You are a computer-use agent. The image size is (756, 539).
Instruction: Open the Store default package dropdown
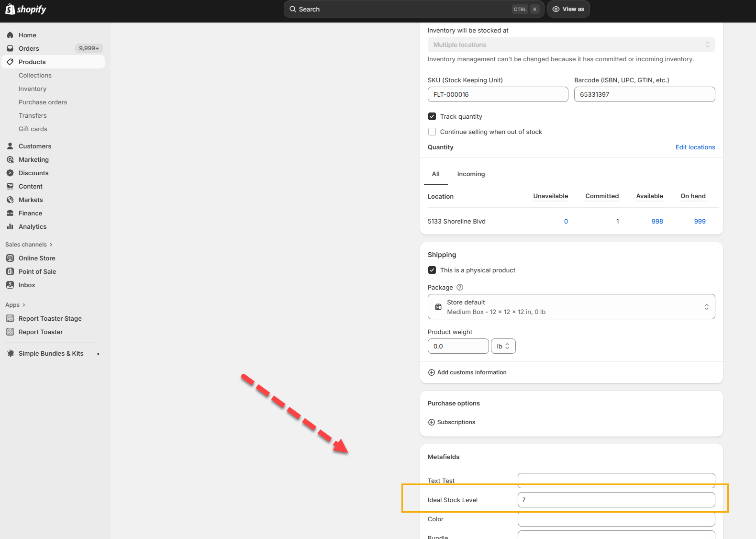(x=571, y=307)
